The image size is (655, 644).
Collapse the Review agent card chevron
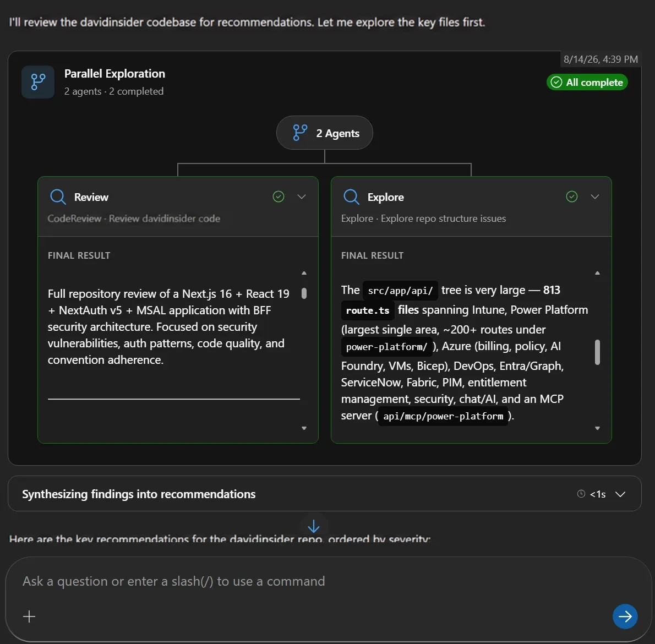[302, 197]
